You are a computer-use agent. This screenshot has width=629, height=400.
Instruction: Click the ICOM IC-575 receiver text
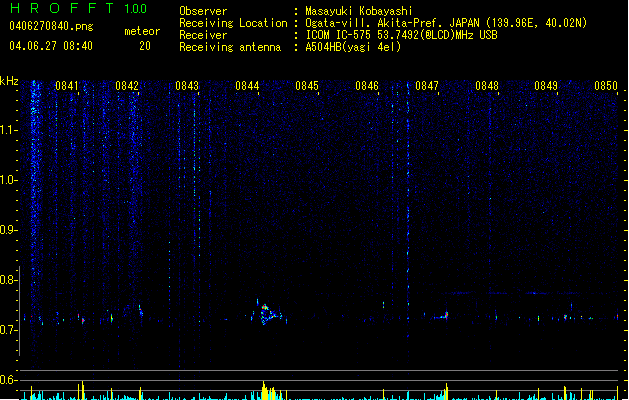point(401,35)
